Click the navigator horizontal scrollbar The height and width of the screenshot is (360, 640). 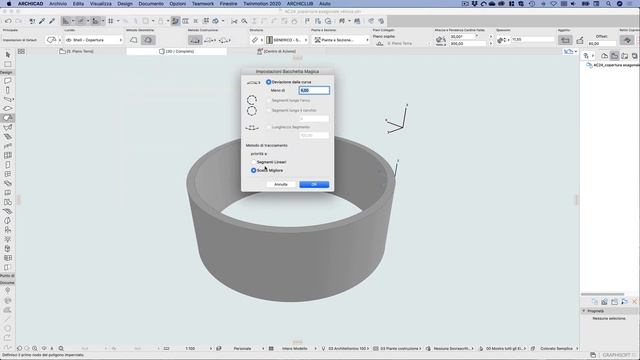pyautogui.click(x=602, y=294)
